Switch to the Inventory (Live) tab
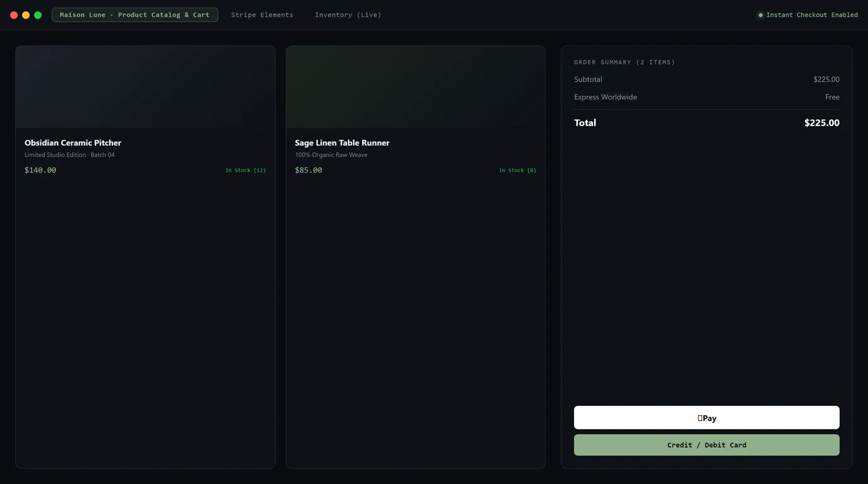The width and height of the screenshot is (868, 484). point(348,14)
